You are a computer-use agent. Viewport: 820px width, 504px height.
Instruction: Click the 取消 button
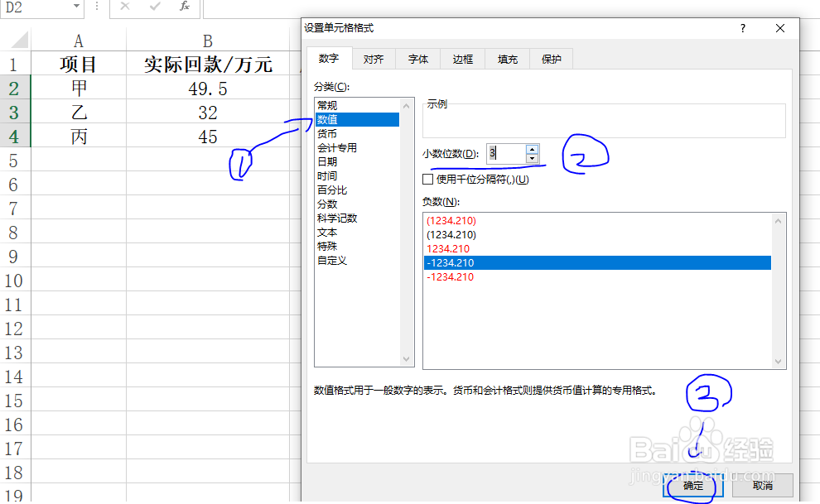(763, 486)
